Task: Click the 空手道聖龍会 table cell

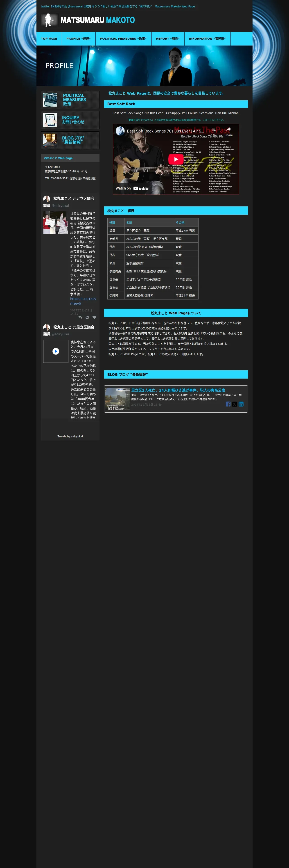Action: pyautogui.click(x=149, y=263)
